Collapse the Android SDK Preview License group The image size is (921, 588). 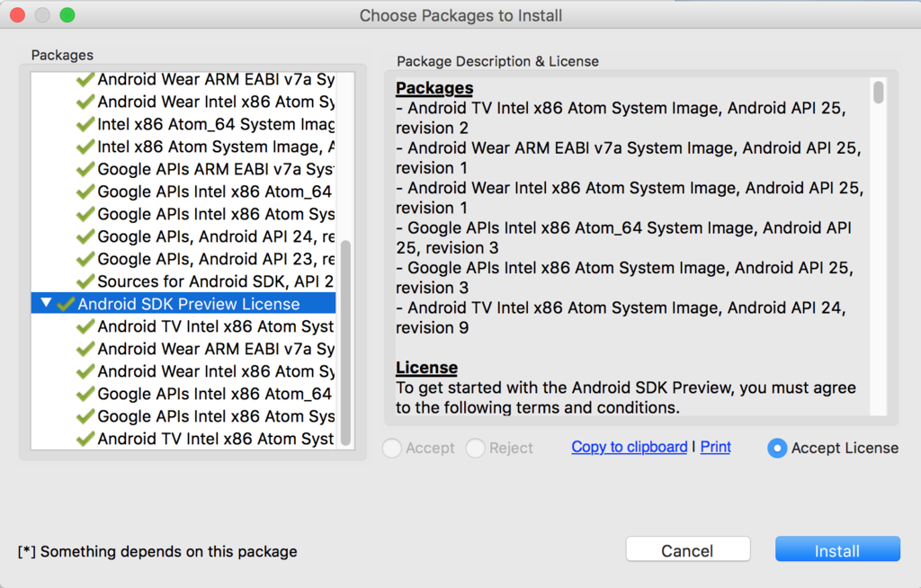pyautogui.click(x=47, y=304)
